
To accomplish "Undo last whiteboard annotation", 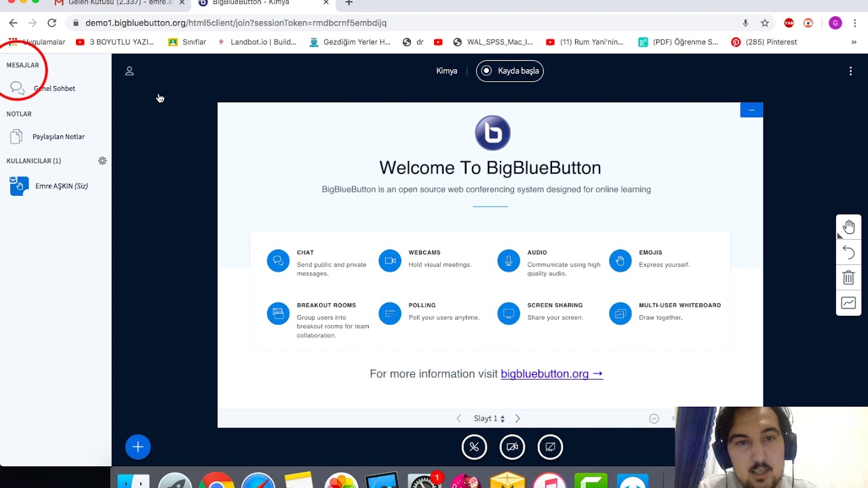I will (x=848, y=252).
